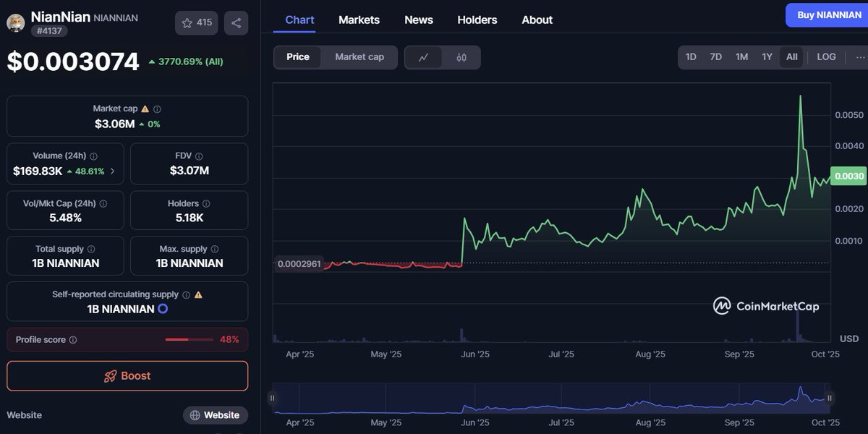Click the #4137 rank badge
The image size is (868, 434).
[48, 31]
